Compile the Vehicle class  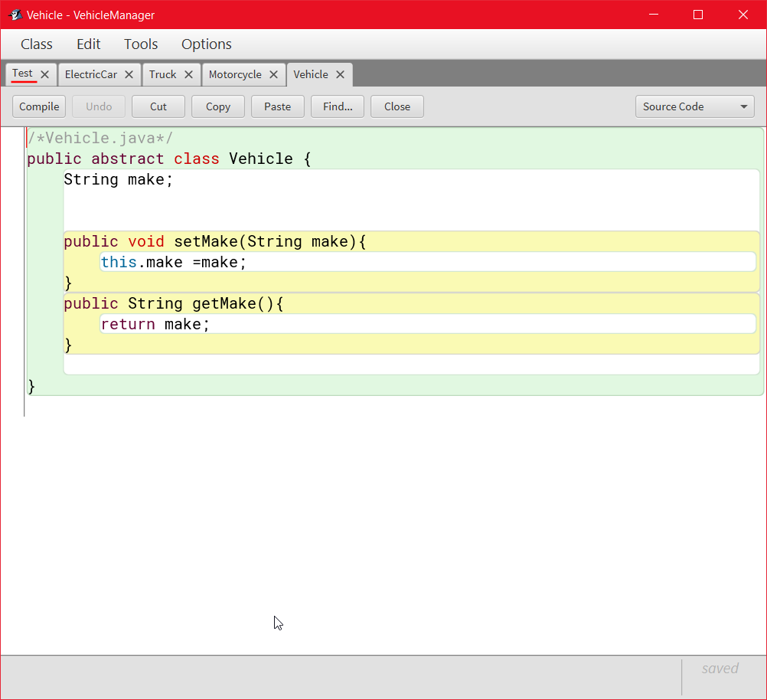point(38,106)
